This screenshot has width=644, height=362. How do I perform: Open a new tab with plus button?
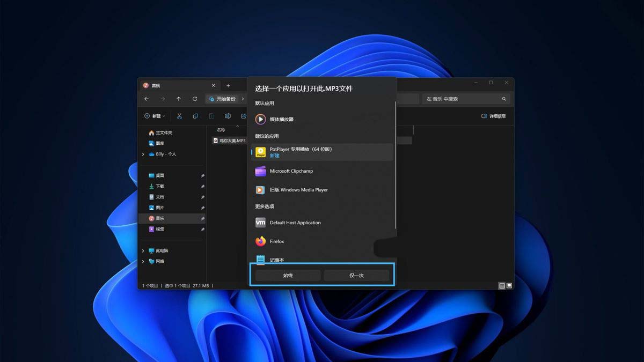point(228,85)
